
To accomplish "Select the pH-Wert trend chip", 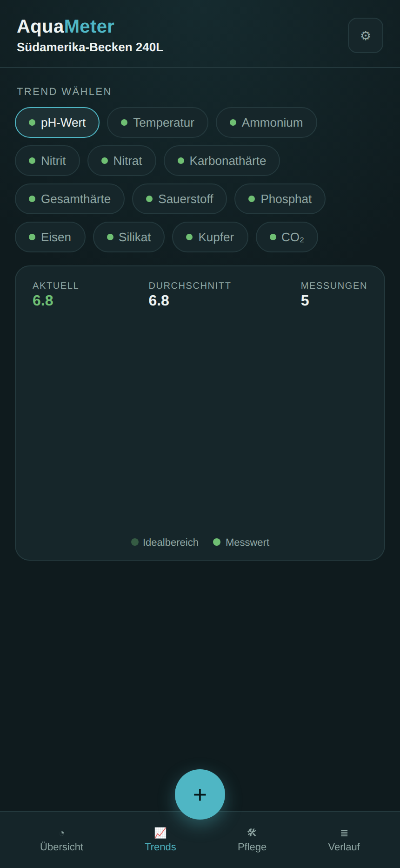I will click(x=57, y=122).
